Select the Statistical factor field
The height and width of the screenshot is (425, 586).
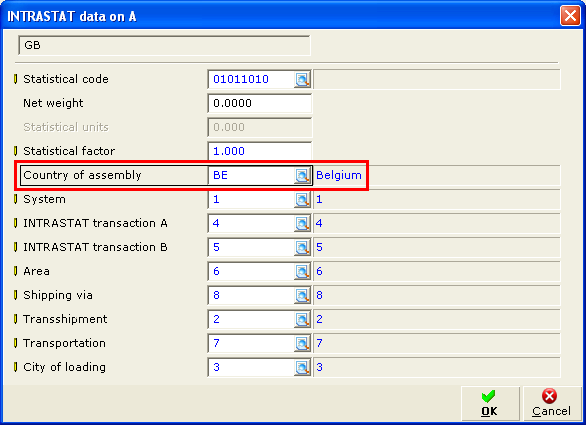tap(259, 151)
